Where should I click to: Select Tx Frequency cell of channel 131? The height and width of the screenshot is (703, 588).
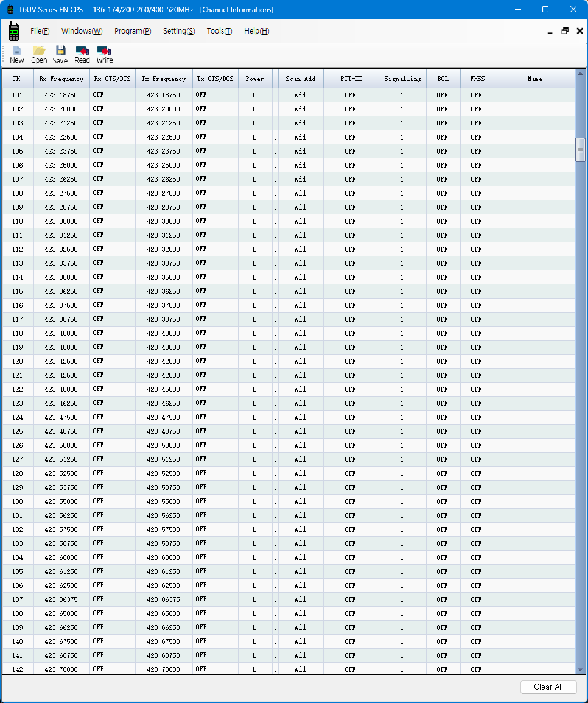click(164, 515)
